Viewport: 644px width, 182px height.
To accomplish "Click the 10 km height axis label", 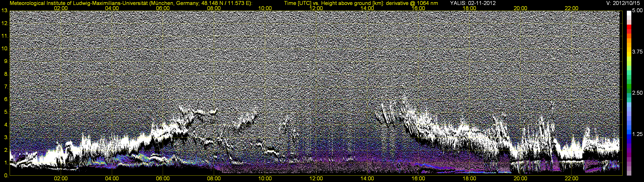I will [x=5, y=49].
